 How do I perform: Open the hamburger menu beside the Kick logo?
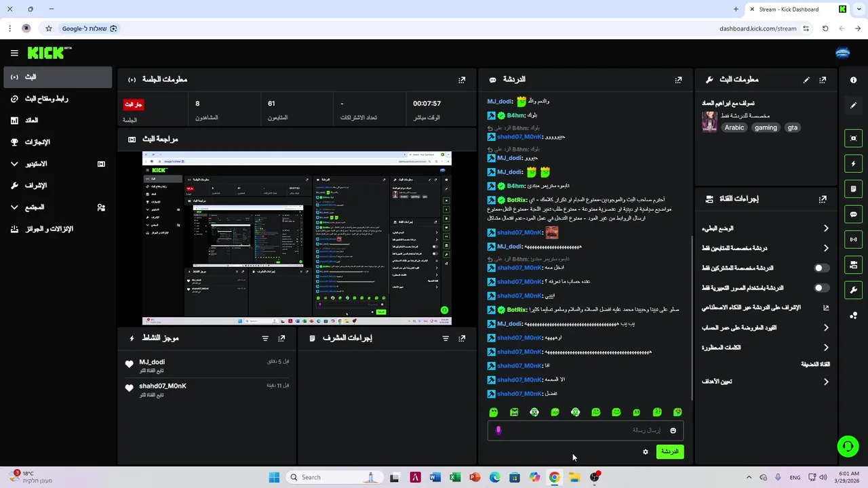tap(14, 53)
